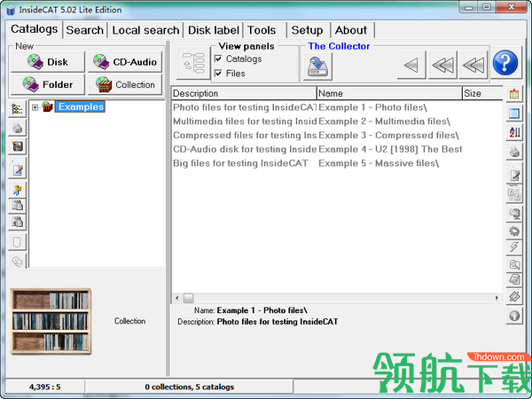The width and height of the screenshot is (532, 399).
Task: Create a new Disk catalog
Action: (x=48, y=62)
